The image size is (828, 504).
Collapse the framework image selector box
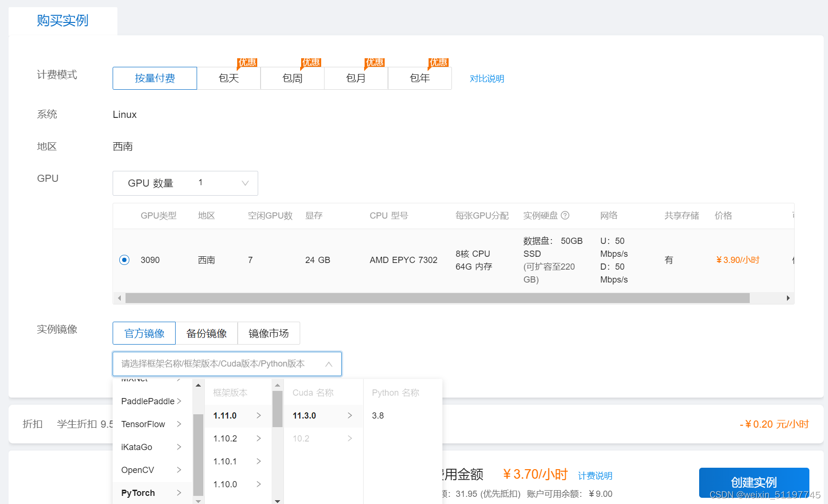coord(227,364)
